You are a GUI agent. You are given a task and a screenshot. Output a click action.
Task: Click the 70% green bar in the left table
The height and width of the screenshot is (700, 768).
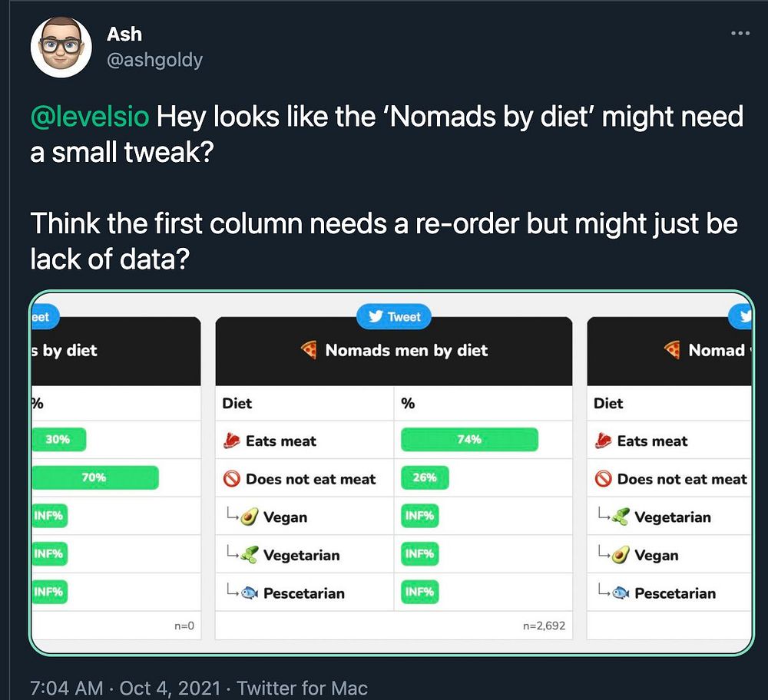(94, 477)
